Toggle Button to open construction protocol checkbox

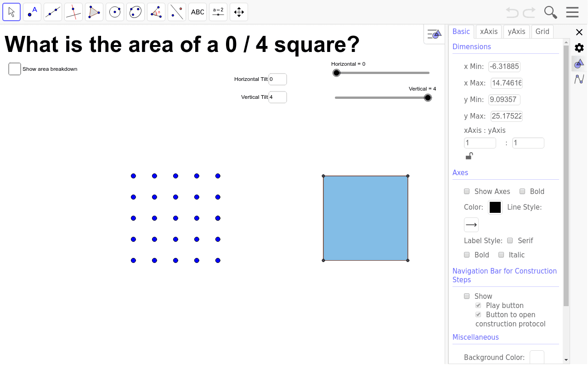click(478, 314)
